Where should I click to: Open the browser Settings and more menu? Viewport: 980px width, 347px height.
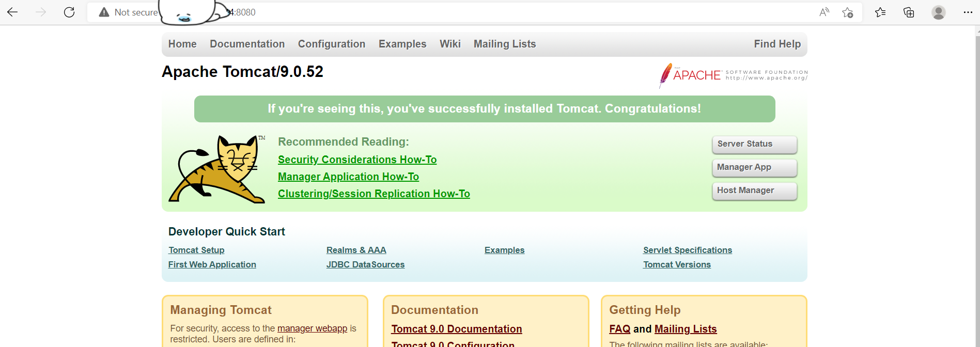pos(968,12)
